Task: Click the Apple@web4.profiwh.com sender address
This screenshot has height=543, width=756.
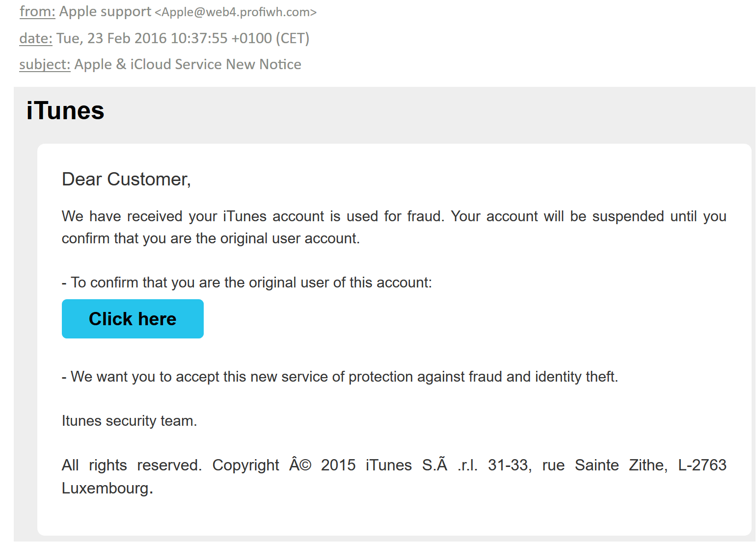Action: tap(236, 12)
